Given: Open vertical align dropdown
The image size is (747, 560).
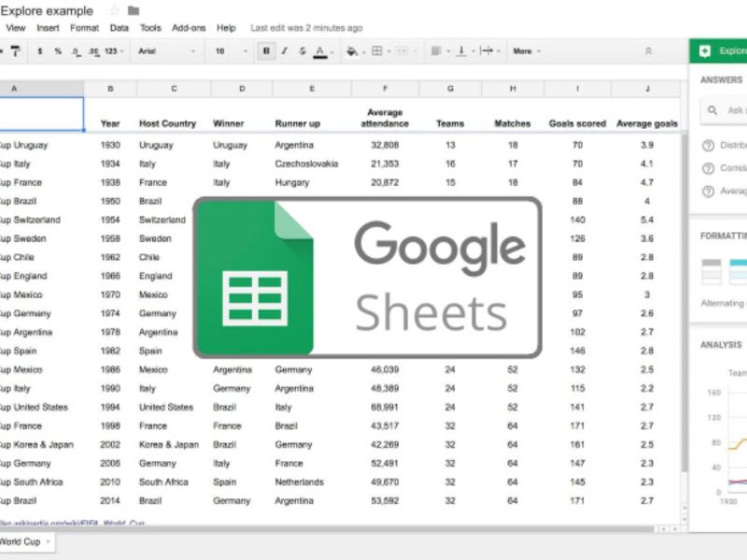Looking at the screenshot, I should (465, 50).
